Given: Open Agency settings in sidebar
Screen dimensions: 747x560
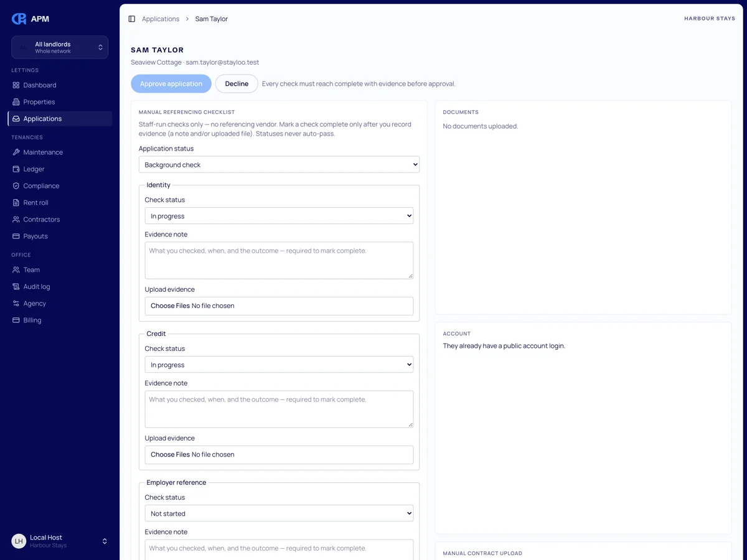Looking at the screenshot, I should pyautogui.click(x=60, y=304).
